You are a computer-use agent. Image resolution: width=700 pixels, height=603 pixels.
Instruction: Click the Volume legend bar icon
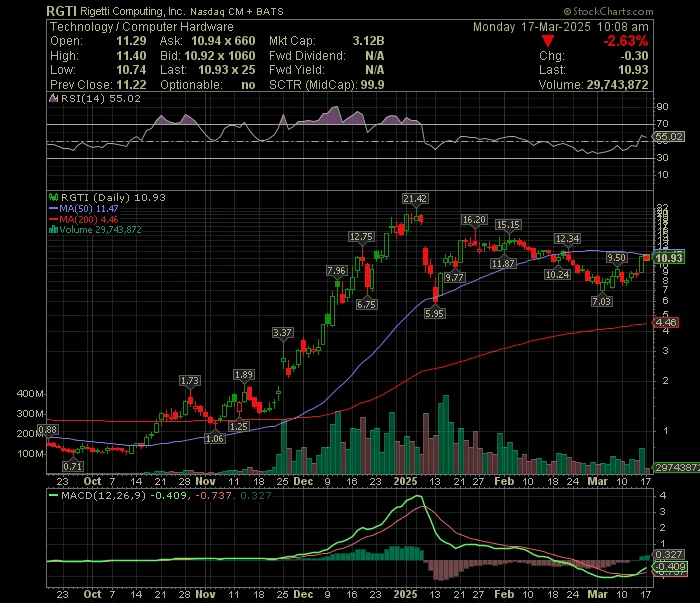53,229
